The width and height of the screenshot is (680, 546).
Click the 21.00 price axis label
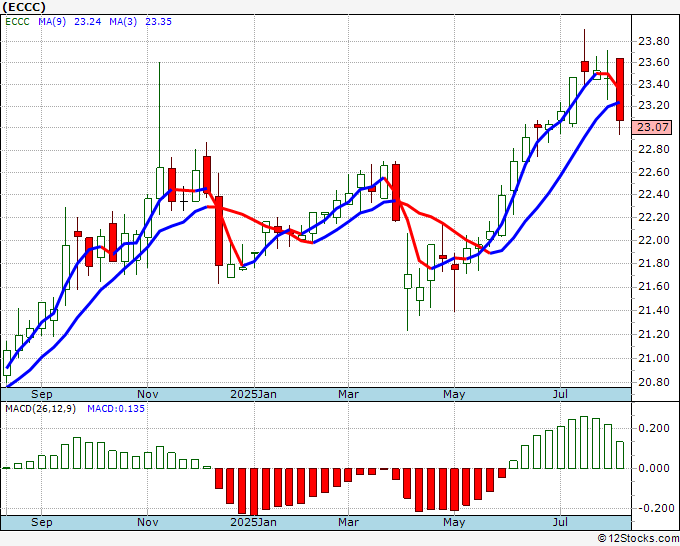(654, 358)
